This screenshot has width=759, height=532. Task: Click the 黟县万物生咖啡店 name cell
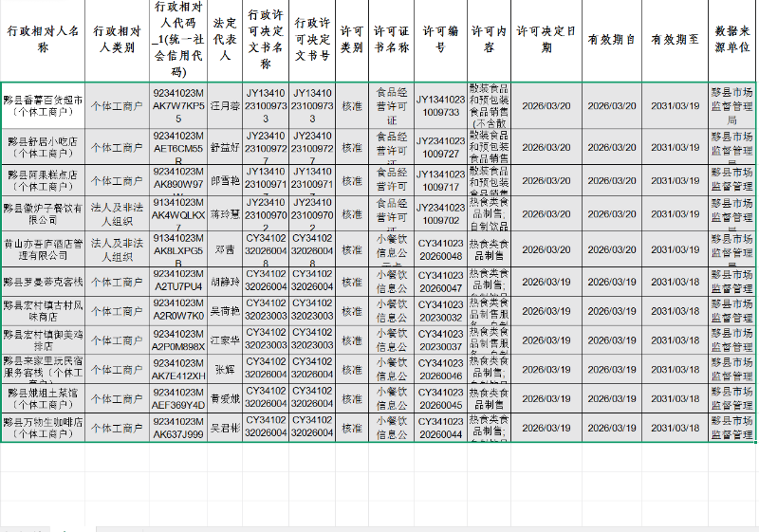[x=43, y=427]
